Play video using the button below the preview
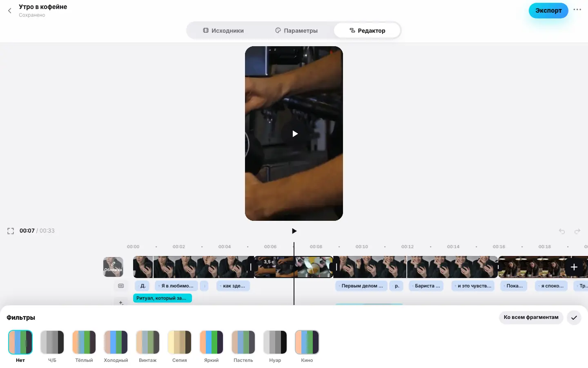This screenshot has height=368, width=588. click(x=294, y=231)
